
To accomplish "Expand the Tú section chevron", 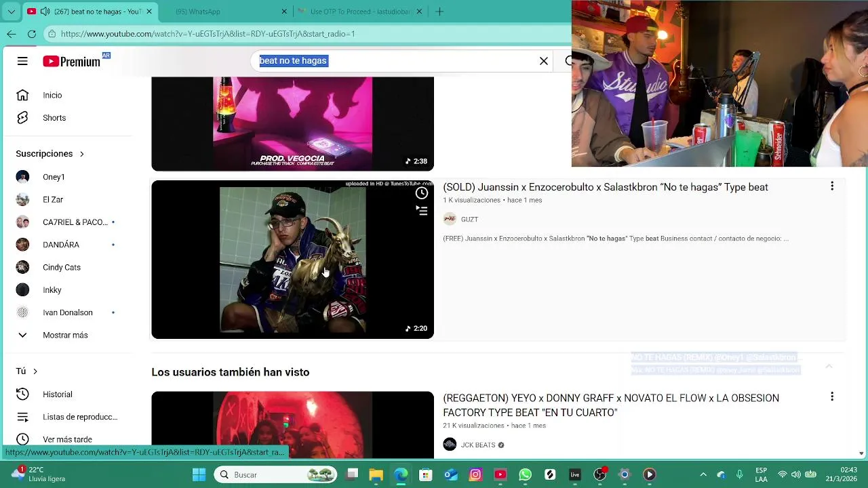I will 35,371.
